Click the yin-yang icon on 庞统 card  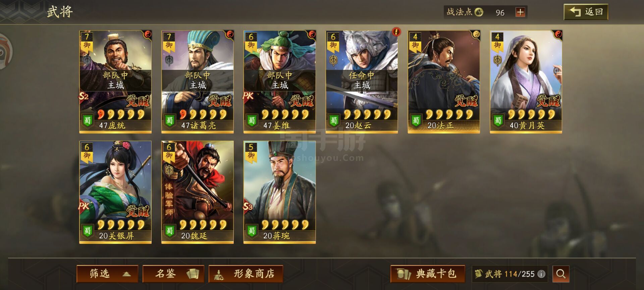pyautogui.click(x=148, y=34)
